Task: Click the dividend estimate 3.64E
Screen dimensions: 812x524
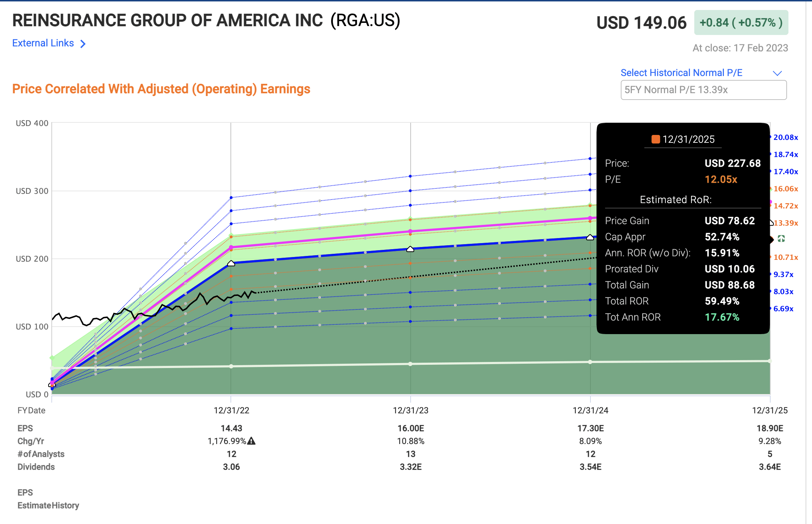Action: click(x=770, y=467)
